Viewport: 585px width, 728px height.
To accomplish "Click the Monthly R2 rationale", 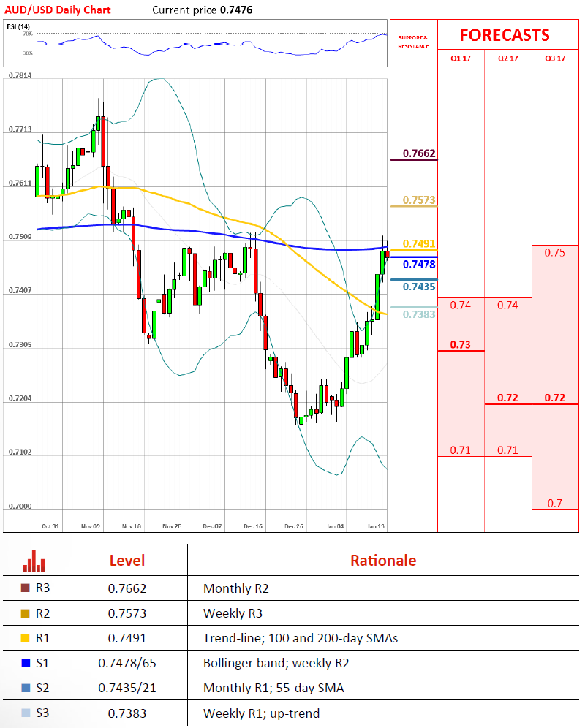I will pyautogui.click(x=236, y=588).
